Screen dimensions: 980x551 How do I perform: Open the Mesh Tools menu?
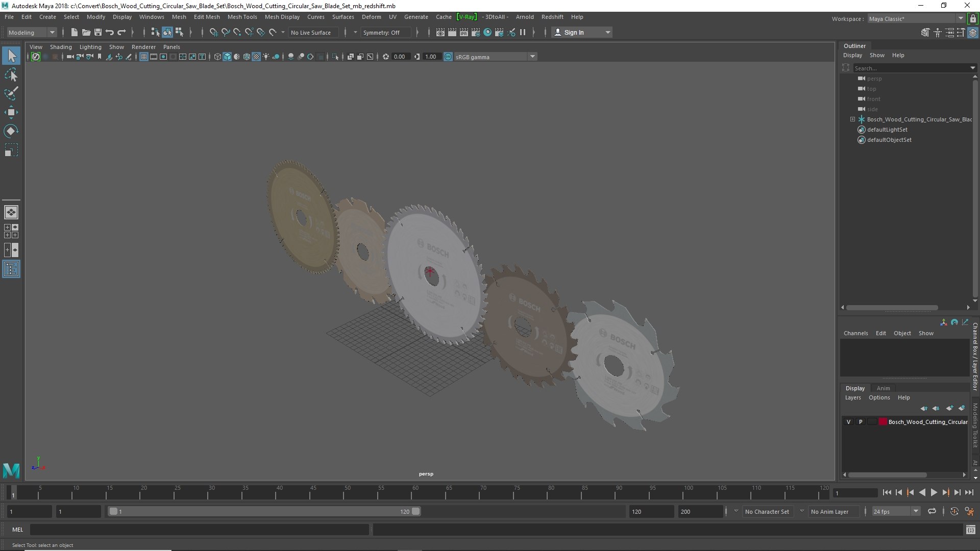(x=242, y=17)
